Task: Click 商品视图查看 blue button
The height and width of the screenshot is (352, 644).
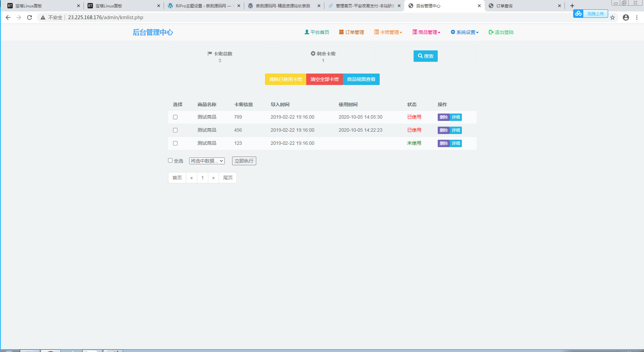Action: click(361, 79)
